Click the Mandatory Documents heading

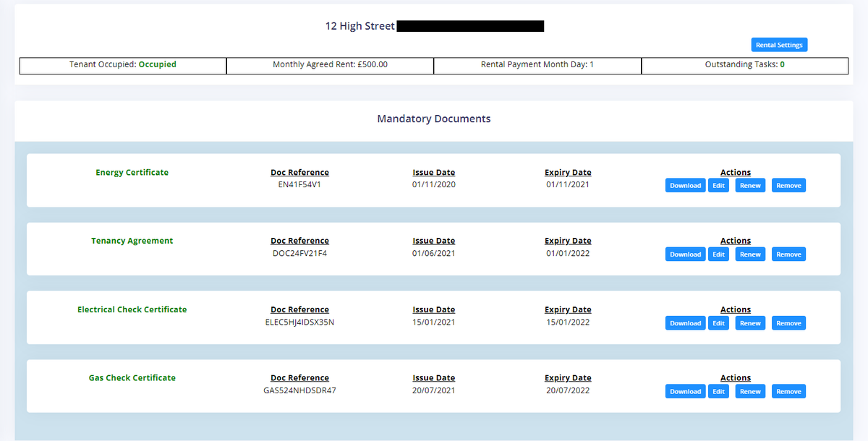pos(434,119)
